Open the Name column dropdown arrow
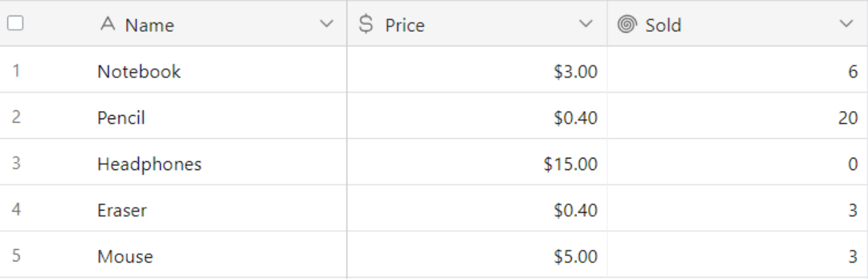The height and width of the screenshot is (279, 868). pos(326,24)
